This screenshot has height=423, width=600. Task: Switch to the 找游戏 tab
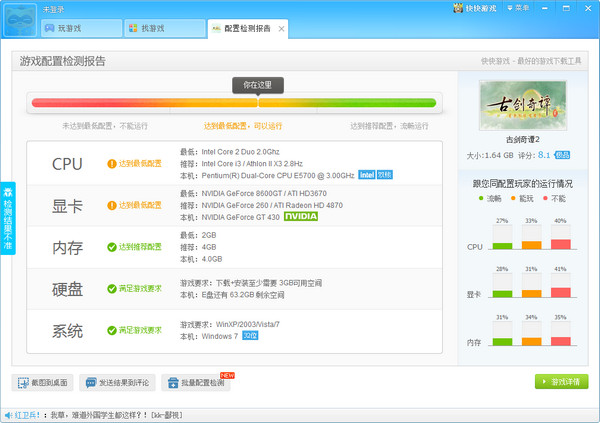165,28
